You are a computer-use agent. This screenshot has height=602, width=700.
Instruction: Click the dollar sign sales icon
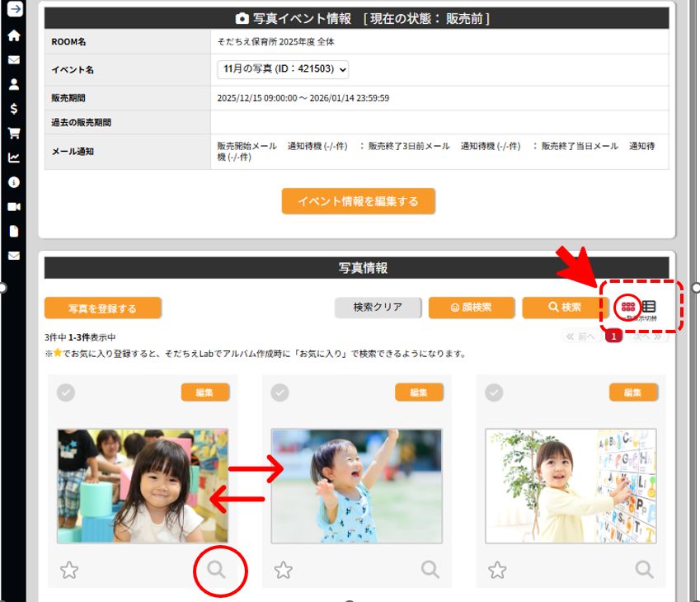pos(14,108)
